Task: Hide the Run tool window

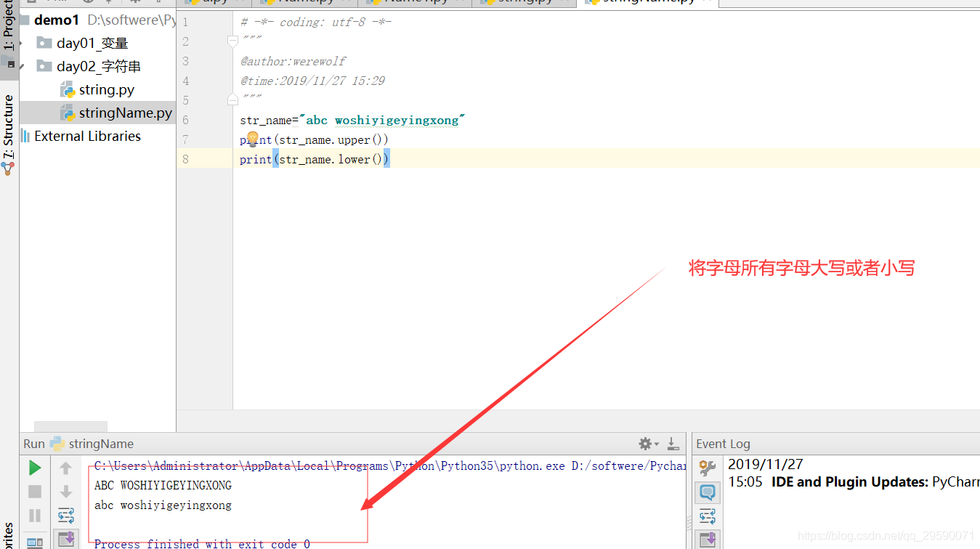Action: [673, 444]
